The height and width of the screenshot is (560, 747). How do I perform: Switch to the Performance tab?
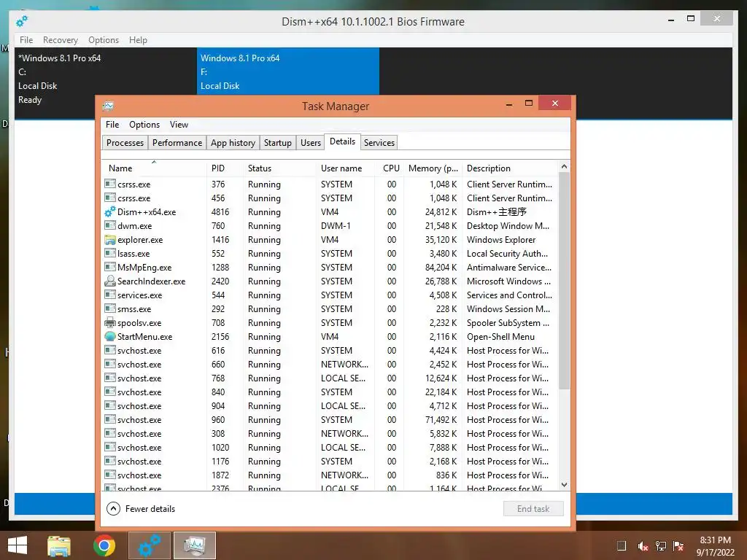177,143
